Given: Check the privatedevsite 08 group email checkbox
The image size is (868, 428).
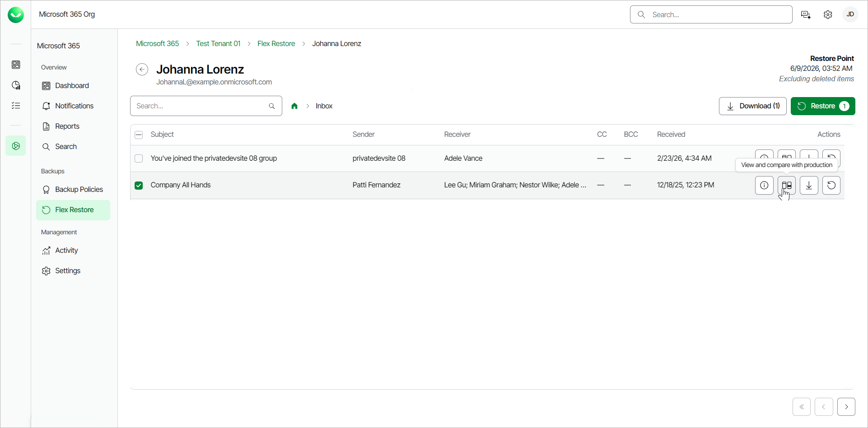Looking at the screenshot, I should (139, 158).
